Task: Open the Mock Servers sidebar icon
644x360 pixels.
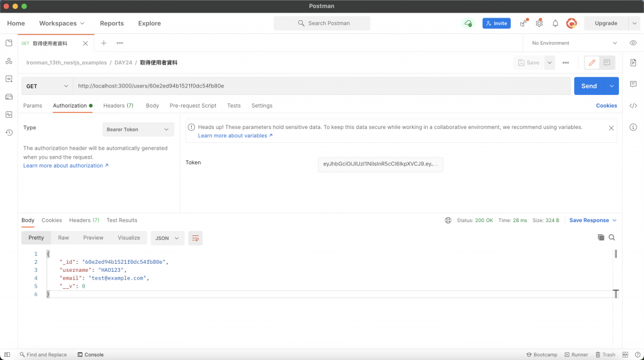Action: [x=9, y=97]
